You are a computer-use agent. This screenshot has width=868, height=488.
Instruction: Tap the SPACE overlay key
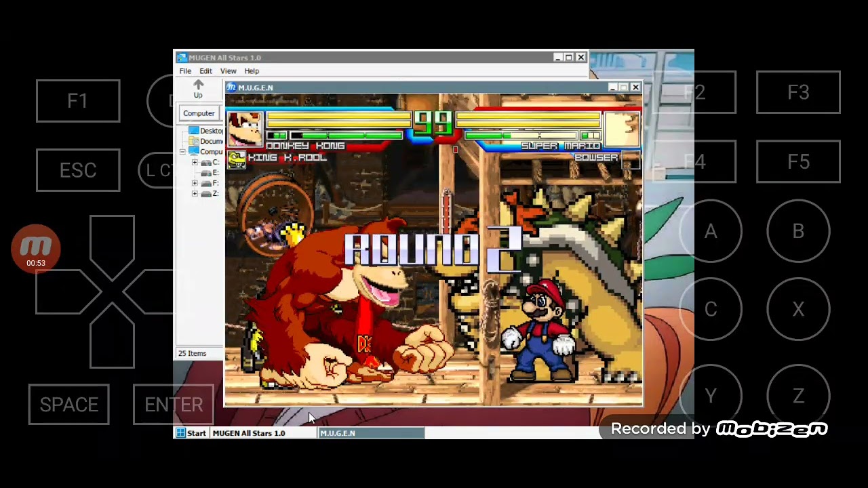[x=68, y=405]
